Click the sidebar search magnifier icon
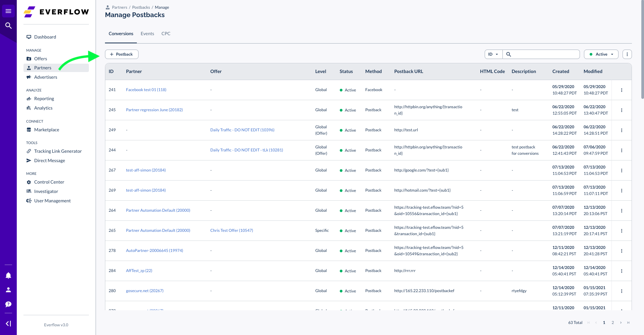The height and width of the screenshot is (335, 644). pos(8,25)
